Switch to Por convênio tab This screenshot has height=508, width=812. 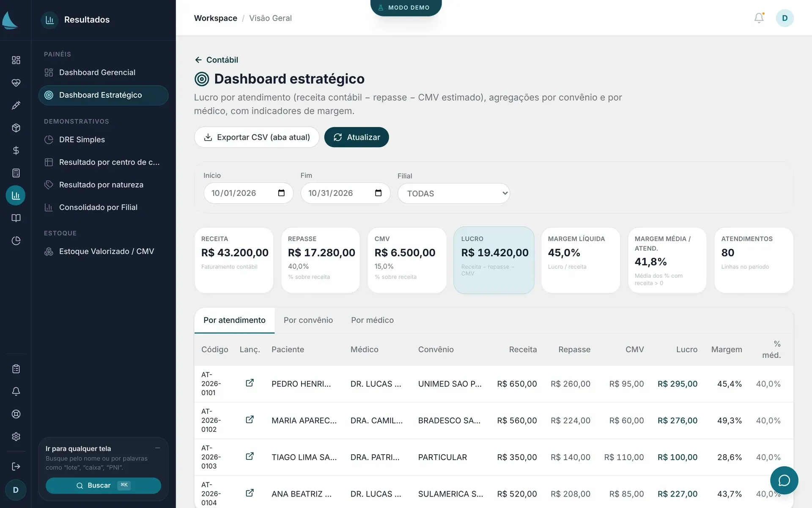pyautogui.click(x=308, y=320)
